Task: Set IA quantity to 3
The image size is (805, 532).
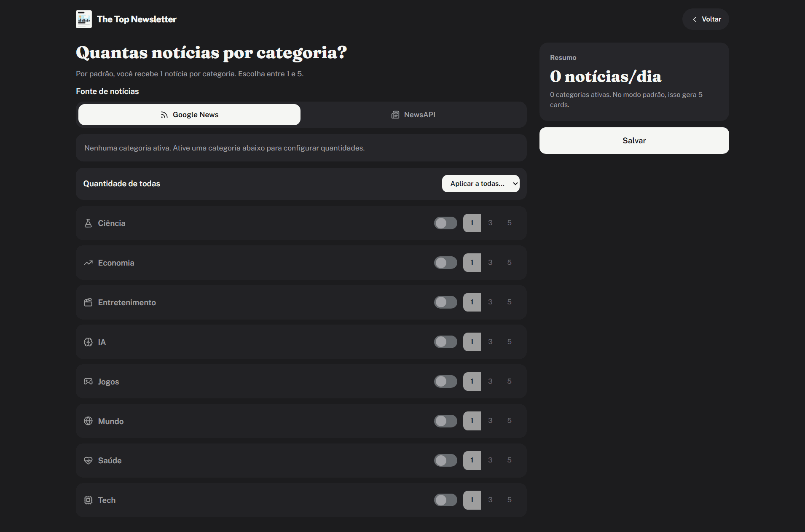Action: 490,342
